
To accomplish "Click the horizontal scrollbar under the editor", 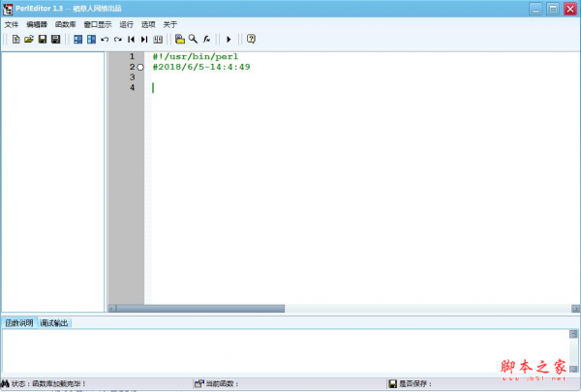I will (x=339, y=309).
